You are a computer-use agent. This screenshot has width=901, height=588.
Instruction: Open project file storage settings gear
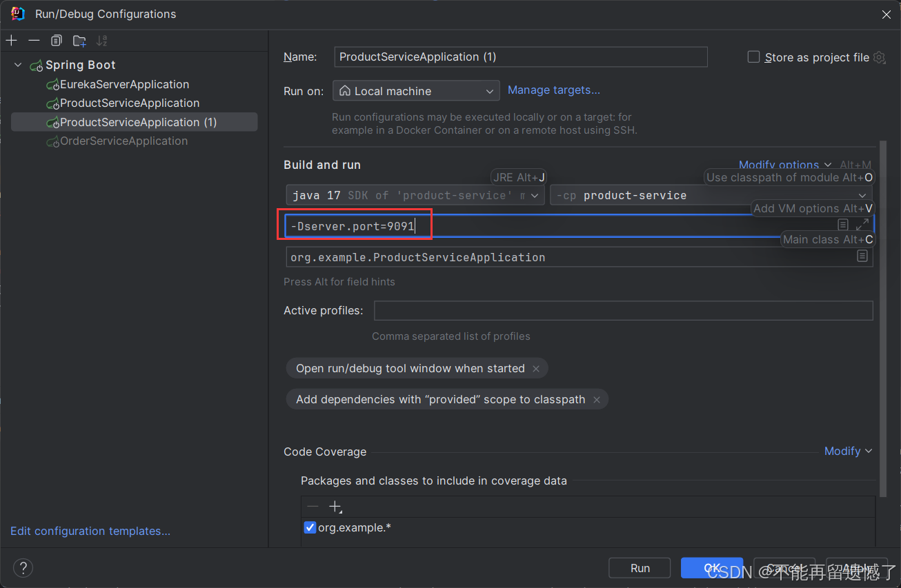pyautogui.click(x=879, y=57)
